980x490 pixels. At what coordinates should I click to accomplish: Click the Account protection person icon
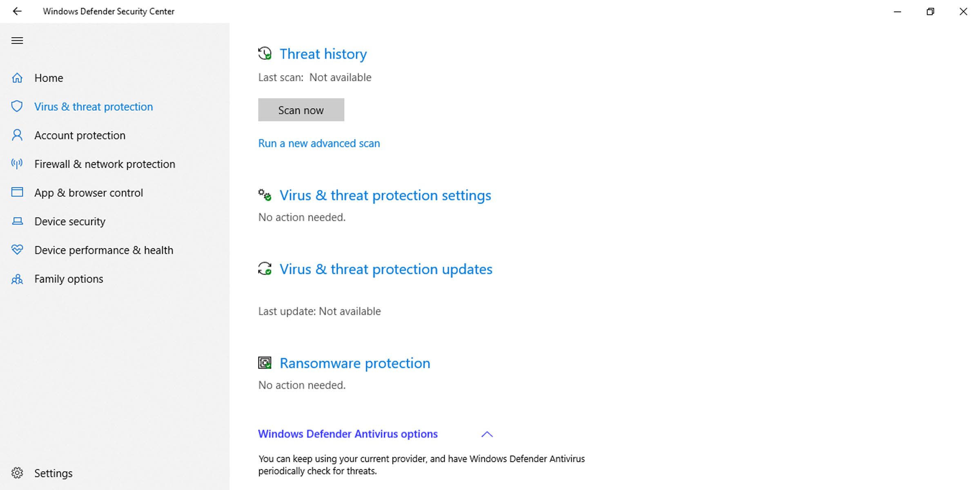tap(17, 135)
